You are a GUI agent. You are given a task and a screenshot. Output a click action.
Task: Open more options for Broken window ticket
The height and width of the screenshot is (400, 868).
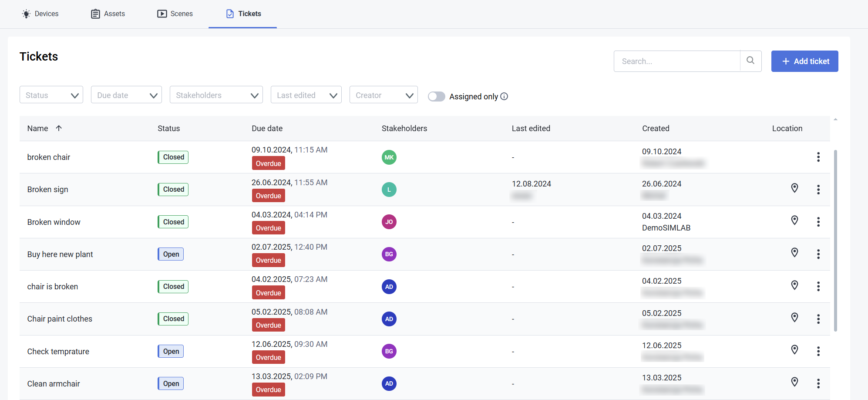click(818, 222)
